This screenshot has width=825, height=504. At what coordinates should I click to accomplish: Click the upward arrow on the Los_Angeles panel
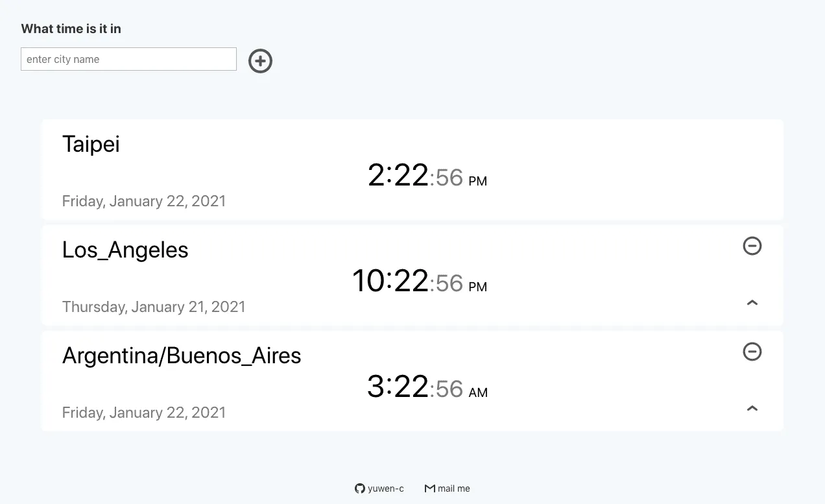[752, 302]
